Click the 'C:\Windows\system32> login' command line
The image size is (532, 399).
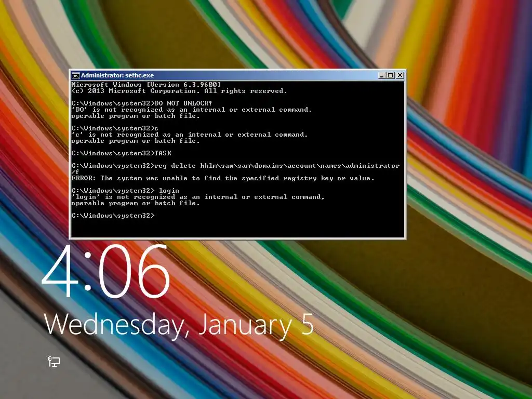[125, 191]
